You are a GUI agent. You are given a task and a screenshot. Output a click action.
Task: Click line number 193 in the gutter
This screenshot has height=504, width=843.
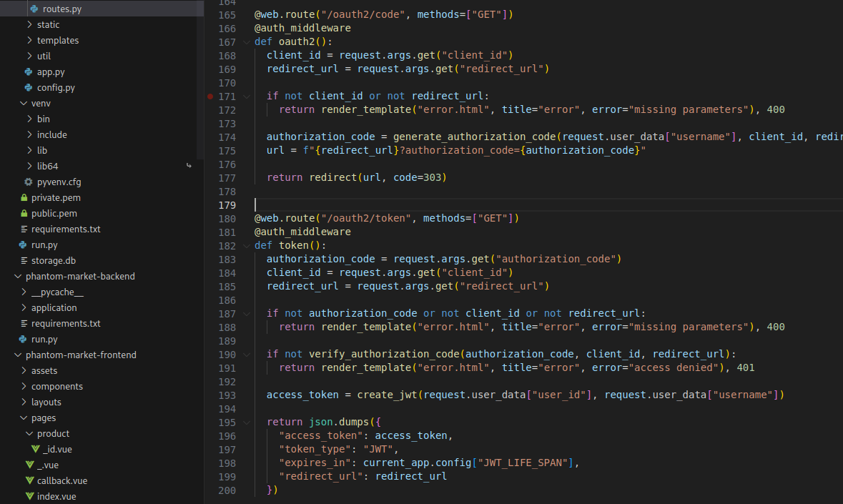click(227, 395)
